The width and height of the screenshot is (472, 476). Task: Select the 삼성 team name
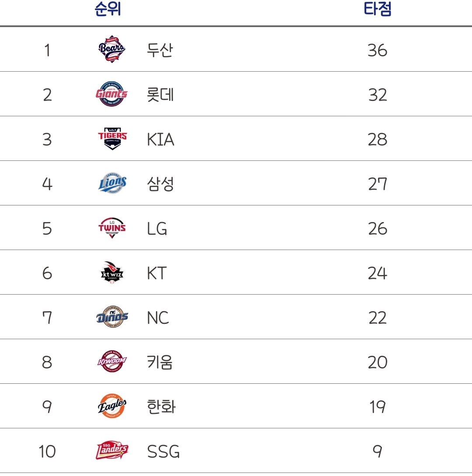(x=160, y=184)
